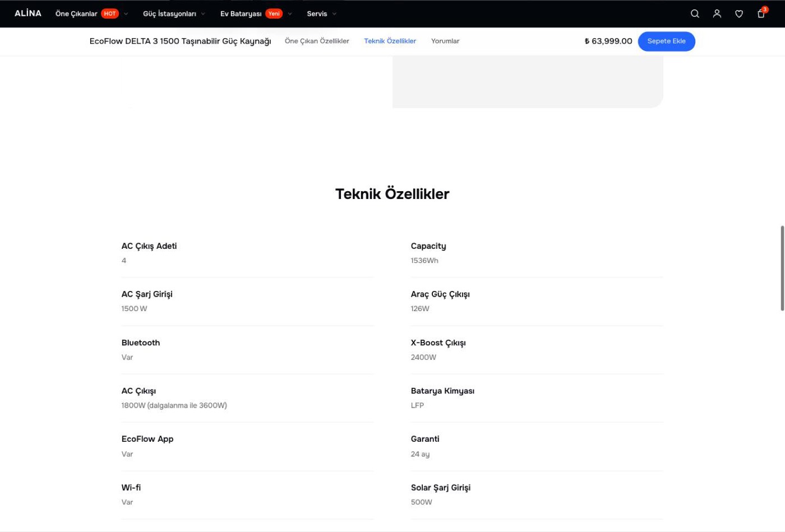Image resolution: width=785 pixels, height=532 pixels.
Task: Click the AC Çıkışı label
Action: [x=138, y=391]
